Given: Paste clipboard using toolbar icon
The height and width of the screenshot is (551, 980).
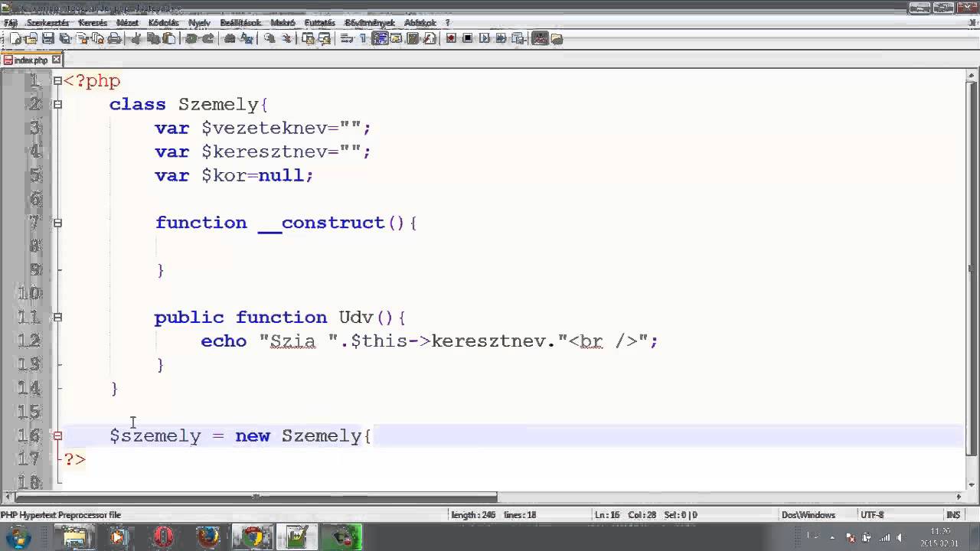Looking at the screenshot, I should coord(168,38).
